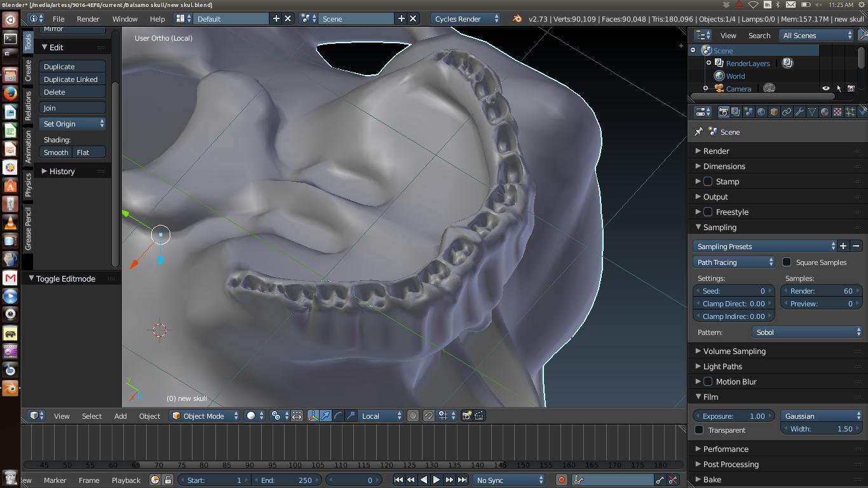Open the Particles properties tab
868x488 pixels.
click(850, 112)
